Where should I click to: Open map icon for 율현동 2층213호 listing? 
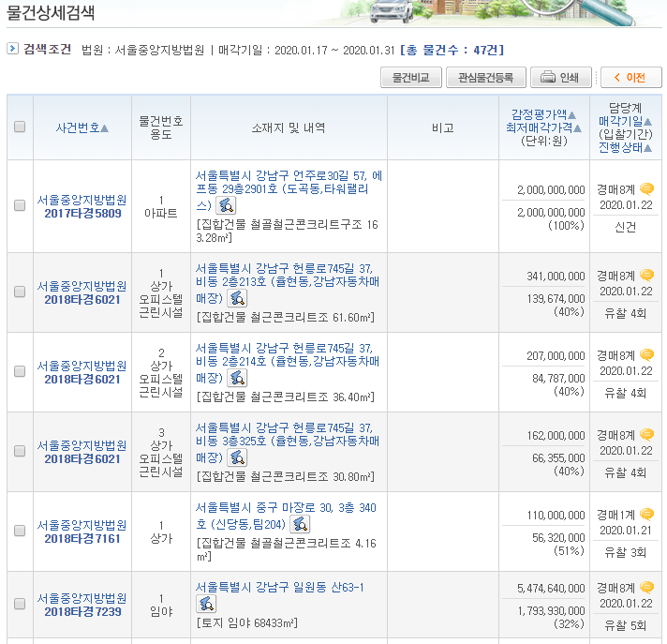(x=237, y=298)
